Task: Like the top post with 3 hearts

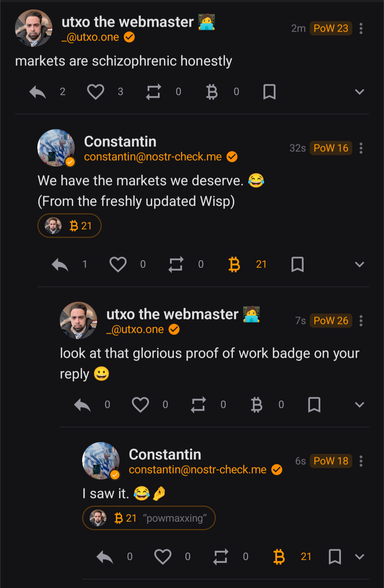Action: (x=96, y=92)
